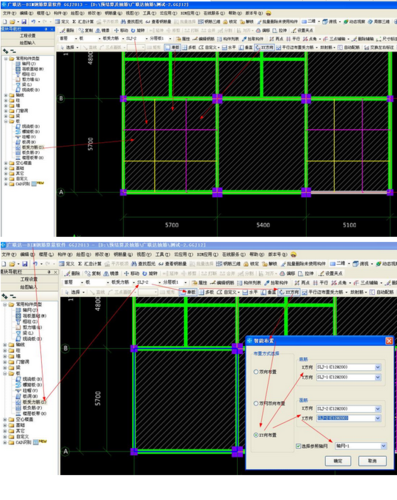Toggle the 选择参照轴网 checkbox
This screenshot has width=397, height=500.
click(298, 446)
